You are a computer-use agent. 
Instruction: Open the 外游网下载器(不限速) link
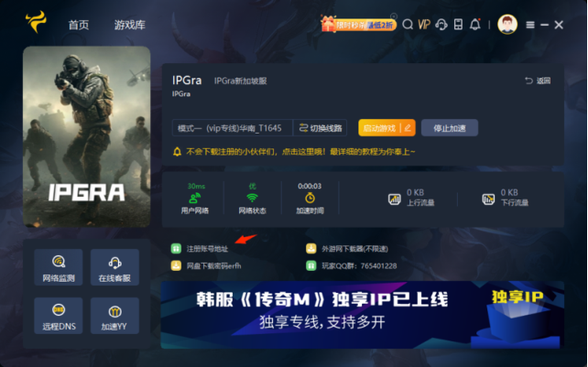(354, 249)
